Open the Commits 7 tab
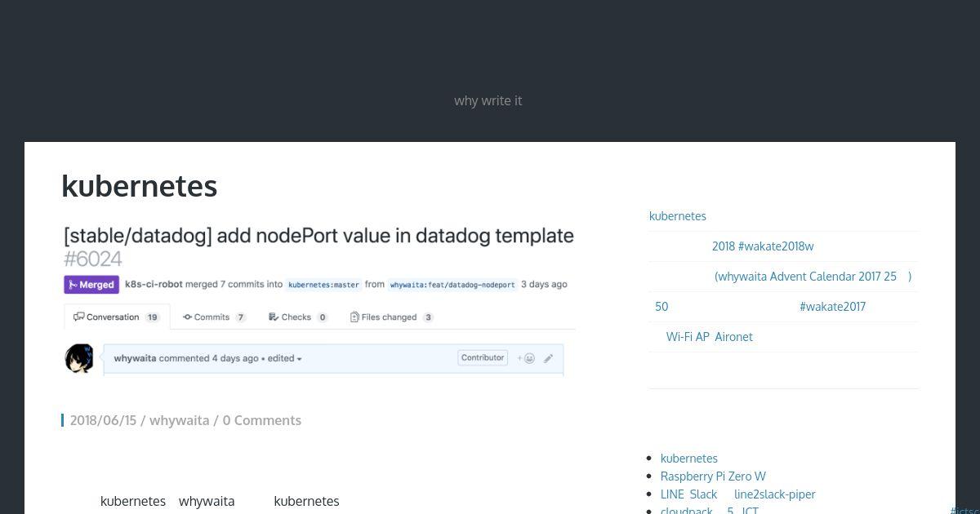 click(x=214, y=317)
